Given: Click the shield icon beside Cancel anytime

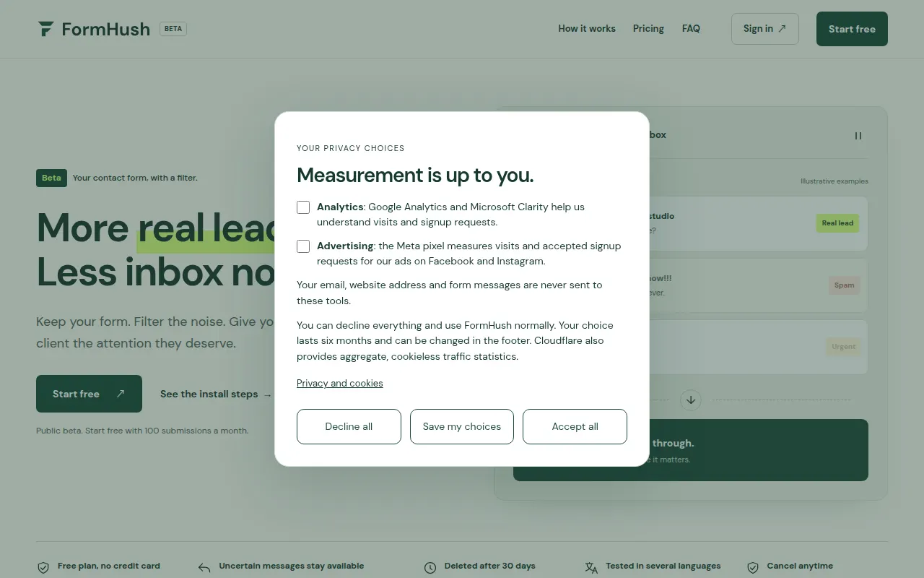Looking at the screenshot, I should coord(753,568).
